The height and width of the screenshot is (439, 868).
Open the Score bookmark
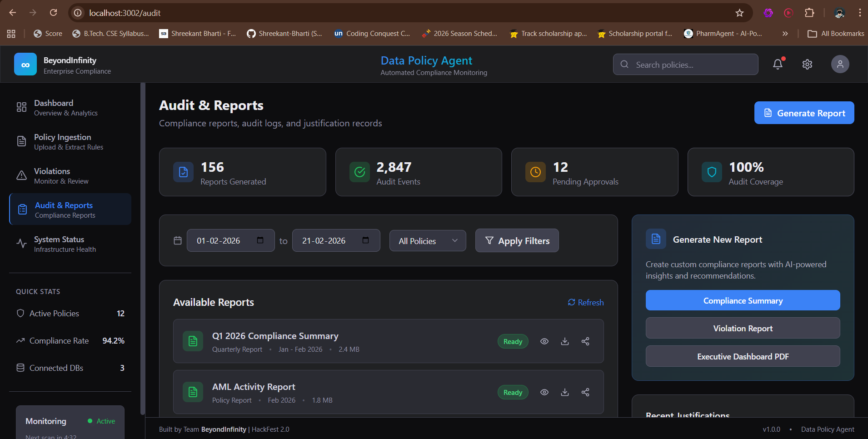pyautogui.click(x=48, y=34)
